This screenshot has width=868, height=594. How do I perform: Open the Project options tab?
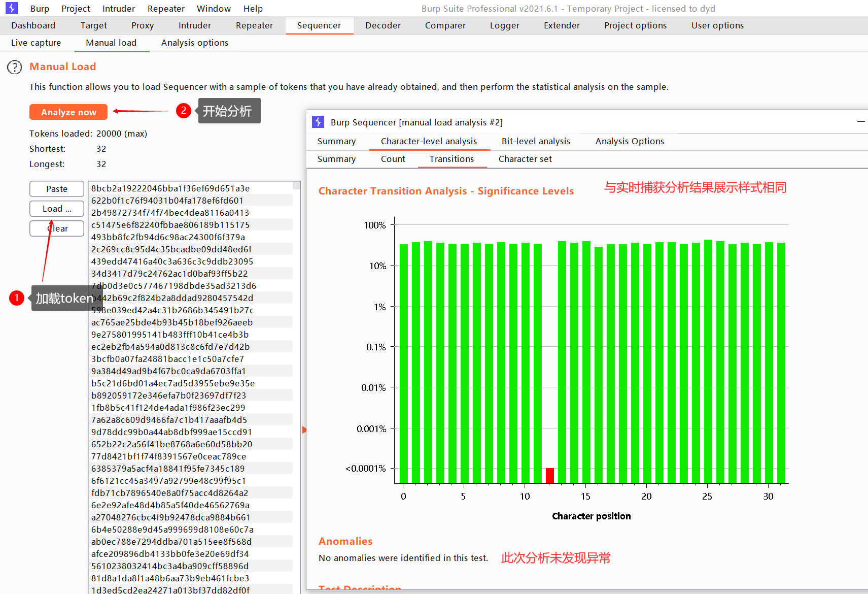635,25
